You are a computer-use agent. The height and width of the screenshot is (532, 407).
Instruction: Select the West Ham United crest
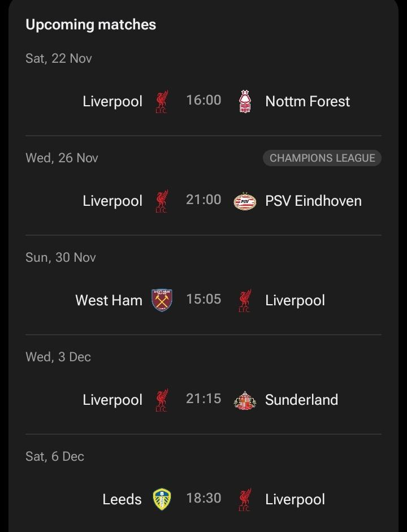coord(162,300)
